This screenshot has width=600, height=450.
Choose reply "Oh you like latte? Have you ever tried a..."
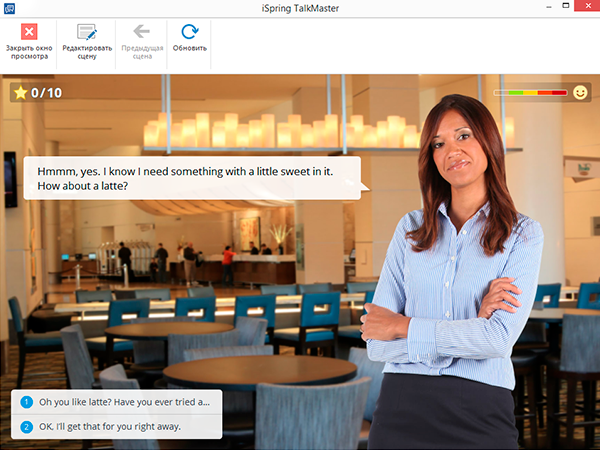click(x=124, y=403)
